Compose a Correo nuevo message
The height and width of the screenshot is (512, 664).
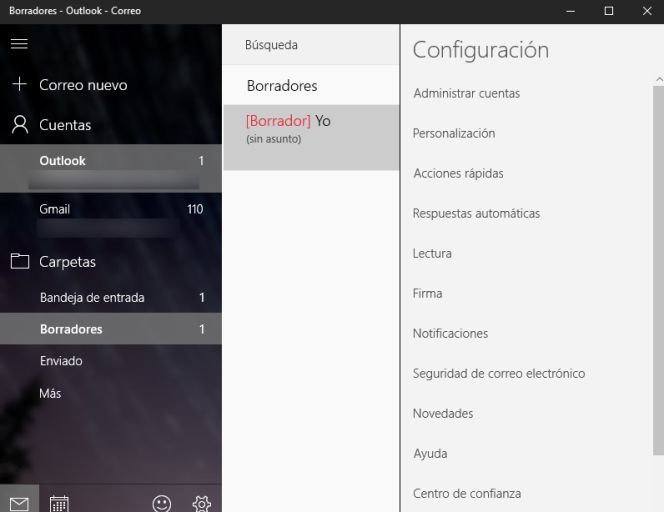83,85
